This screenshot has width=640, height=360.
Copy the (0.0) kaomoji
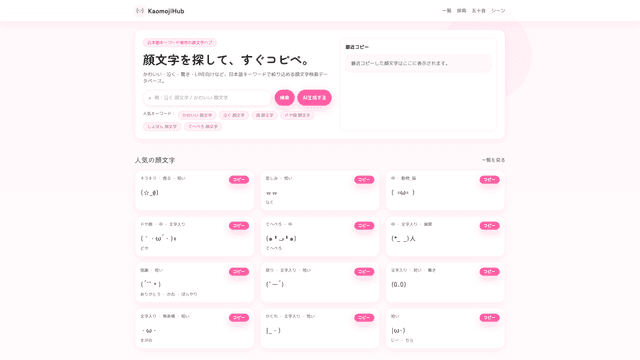coord(489,272)
